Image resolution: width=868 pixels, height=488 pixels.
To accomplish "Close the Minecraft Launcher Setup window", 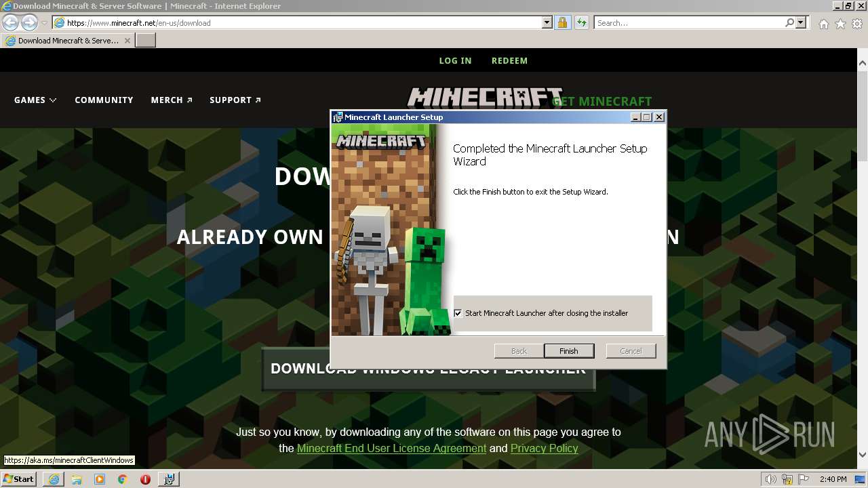I will pyautogui.click(x=658, y=117).
